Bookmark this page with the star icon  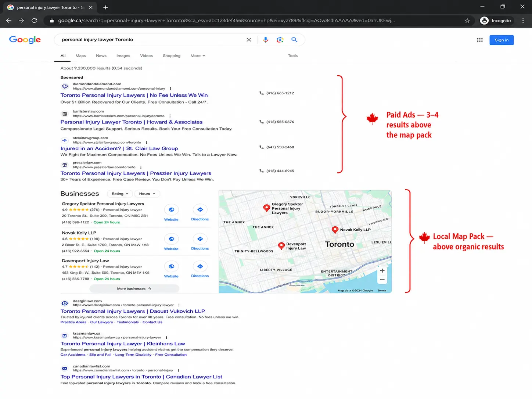pyautogui.click(x=467, y=21)
